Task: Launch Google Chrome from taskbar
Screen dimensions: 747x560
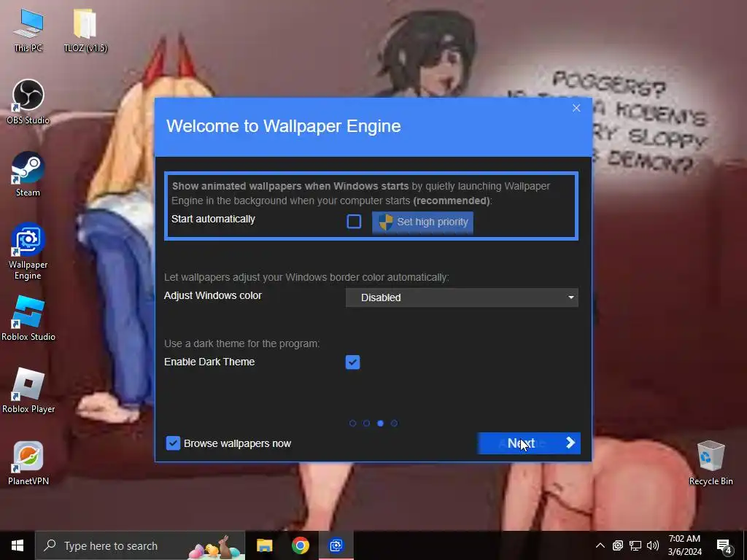Action: (x=300, y=545)
